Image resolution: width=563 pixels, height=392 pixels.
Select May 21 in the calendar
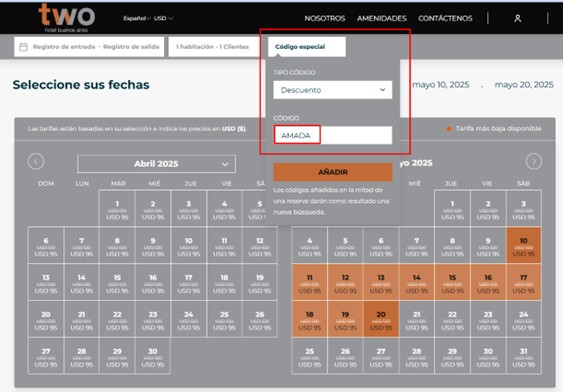(x=417, y=319)
